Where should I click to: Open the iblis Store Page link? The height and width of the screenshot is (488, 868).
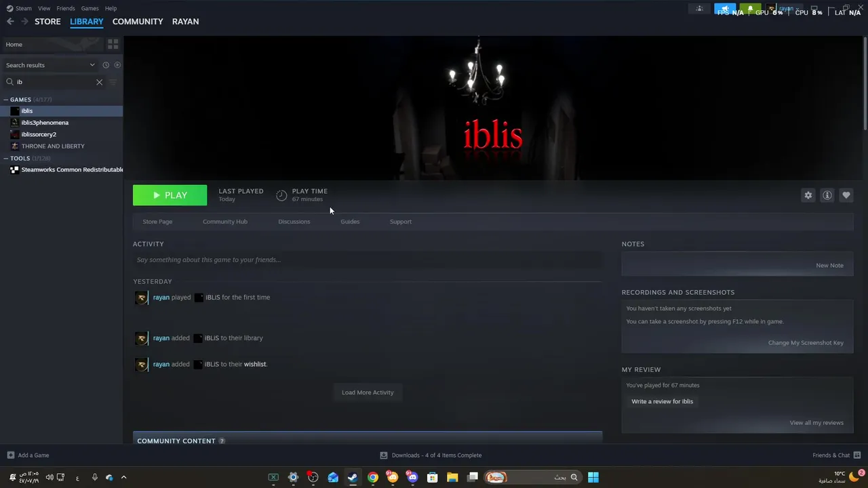point(157,222)
